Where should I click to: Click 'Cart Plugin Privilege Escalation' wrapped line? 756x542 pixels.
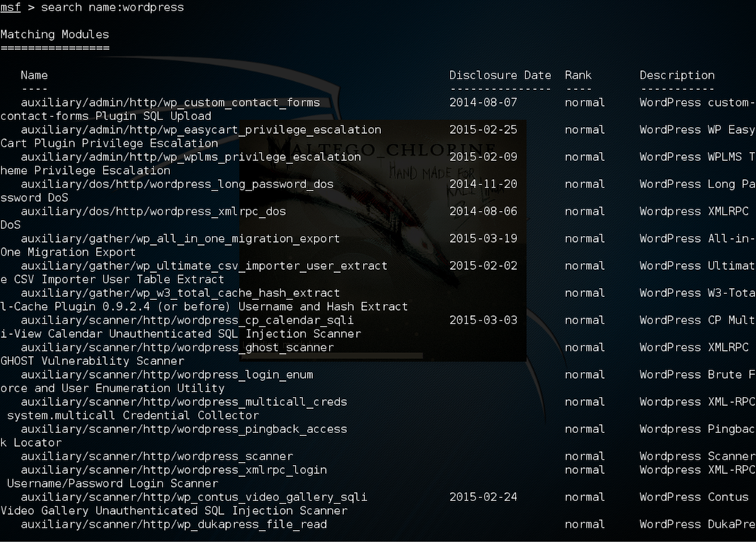109,143
